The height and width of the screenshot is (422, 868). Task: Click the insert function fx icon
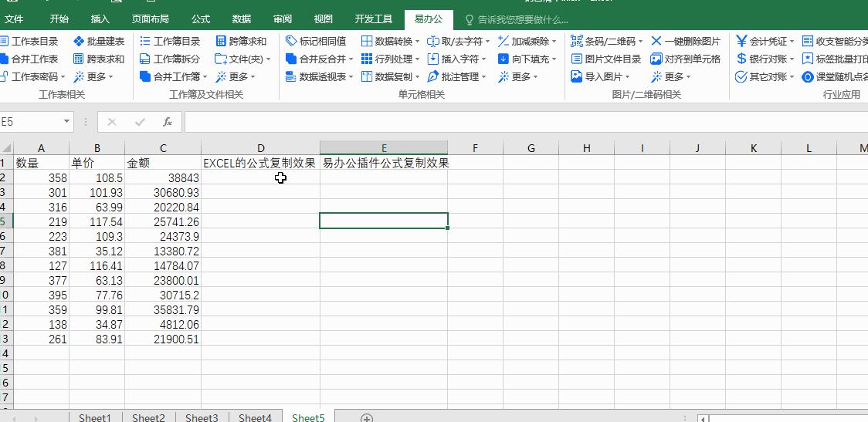point(167,122)
